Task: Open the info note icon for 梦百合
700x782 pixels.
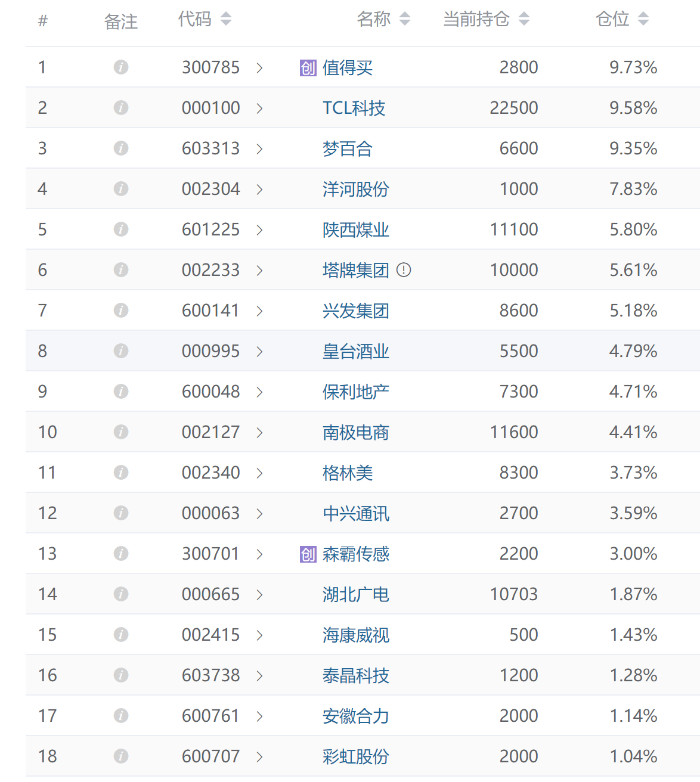Action: tap(121, 148)
